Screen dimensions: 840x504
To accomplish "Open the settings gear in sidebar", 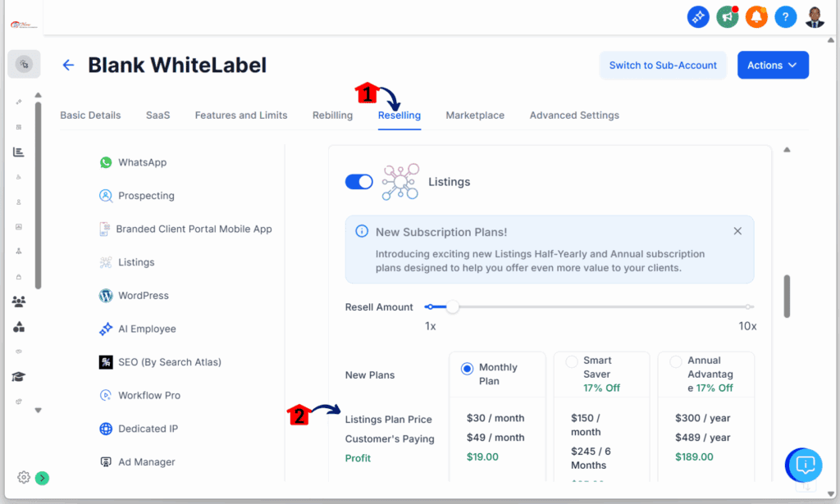I will coord(24,477).
